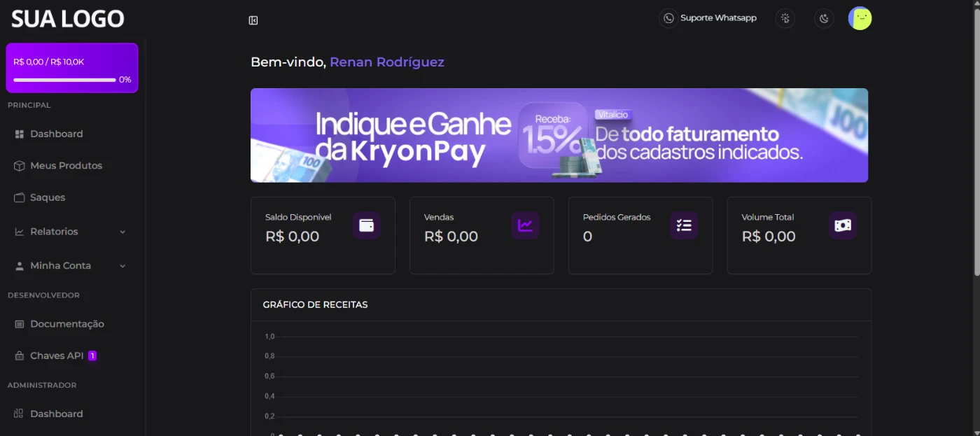
Task: Open the user avatar menu
Action: pos(860,18)
